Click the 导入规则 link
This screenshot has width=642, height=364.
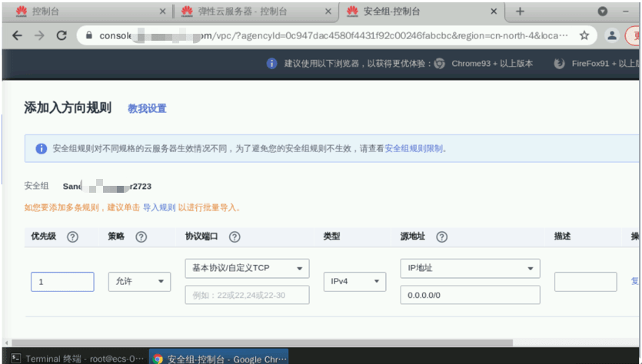pyautogui.click(x=159, y=207)
